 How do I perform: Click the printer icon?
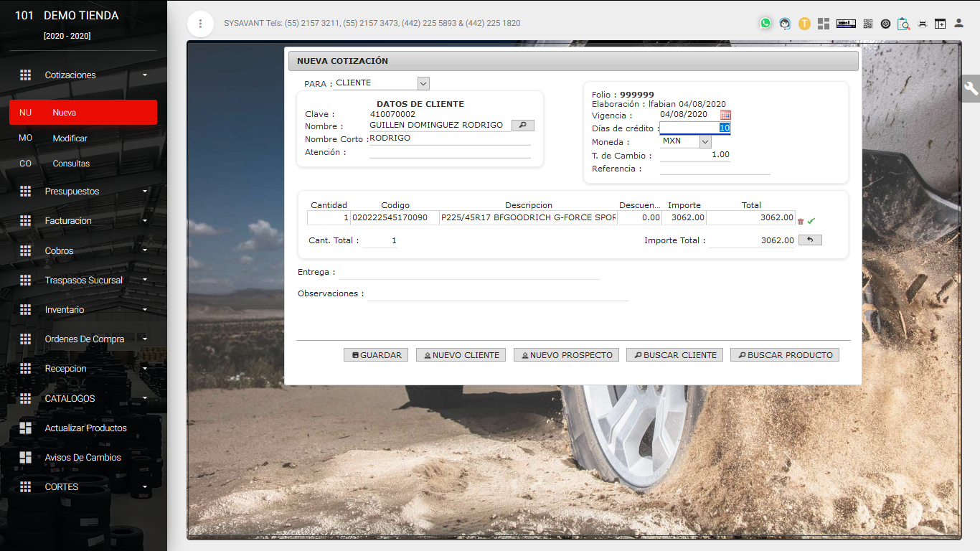[922, 24]
